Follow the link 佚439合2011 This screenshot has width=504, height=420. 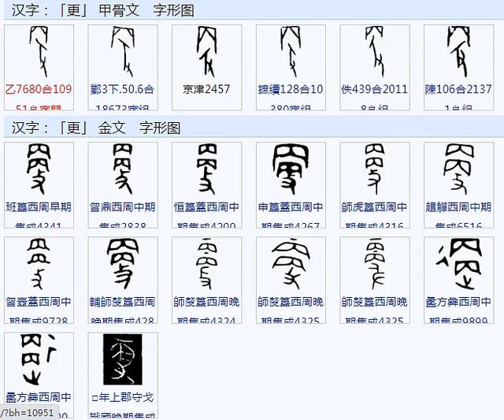(375, 89)
